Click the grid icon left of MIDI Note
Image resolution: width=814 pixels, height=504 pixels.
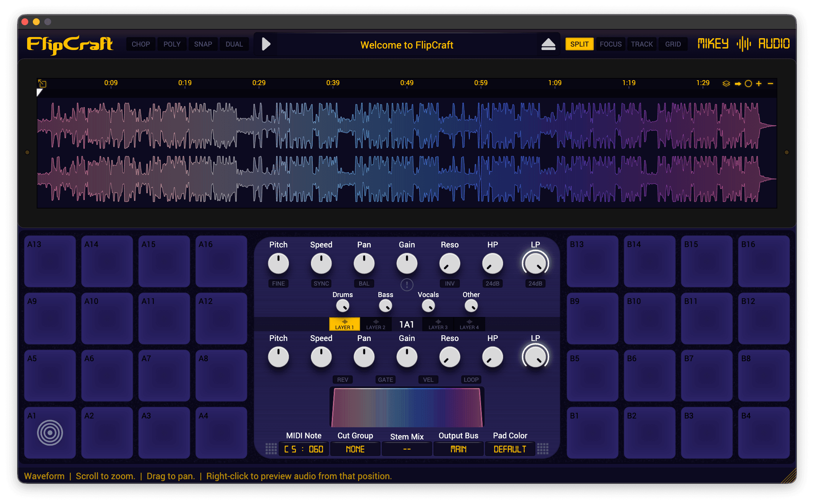[x=271, y=449]
